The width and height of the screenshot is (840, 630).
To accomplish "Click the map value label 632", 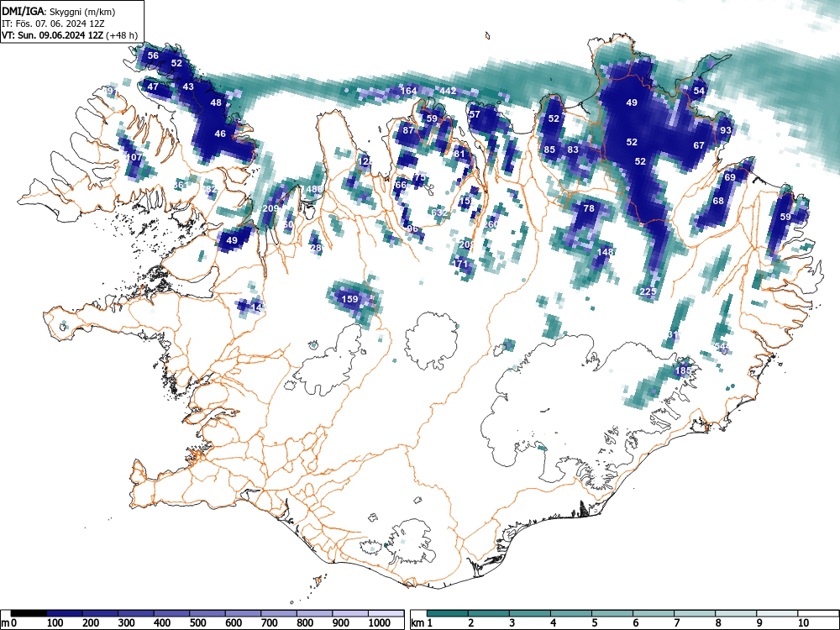I will [x=439, y=213].
